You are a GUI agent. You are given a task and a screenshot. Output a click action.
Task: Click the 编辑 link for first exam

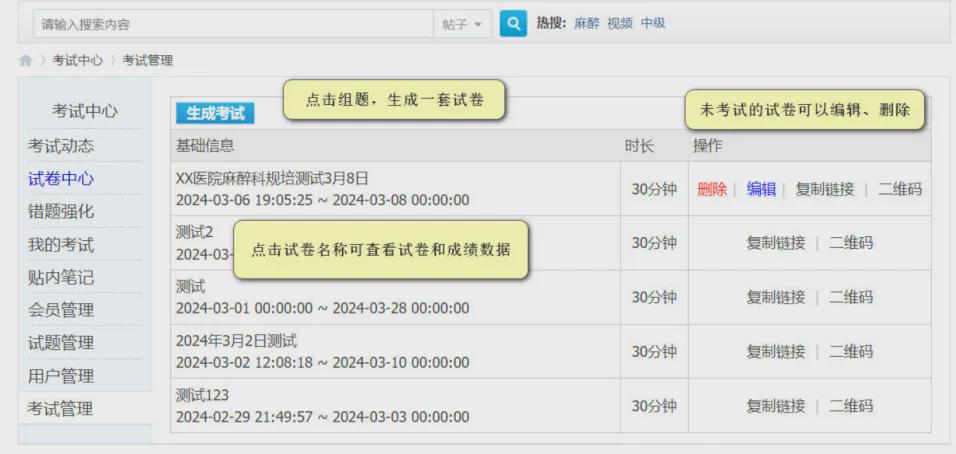pos(761,189)
